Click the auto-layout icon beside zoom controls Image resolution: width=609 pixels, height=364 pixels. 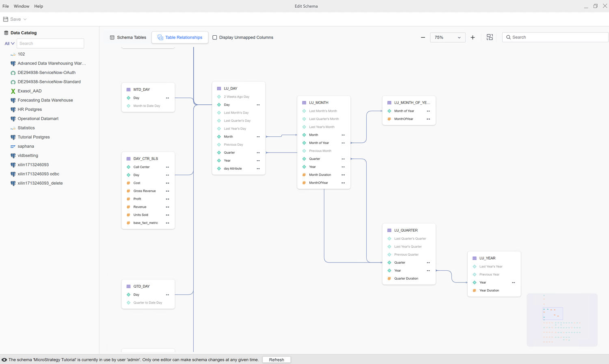tap(490, 37)
